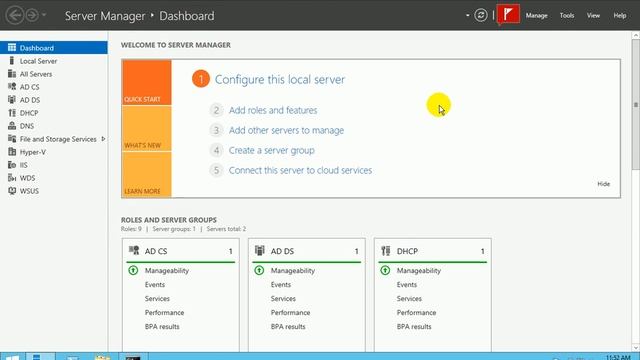Viewport: 640px width, 360px height.
Task: Select Dashboard in the sidebar
Action: (54, 48)
